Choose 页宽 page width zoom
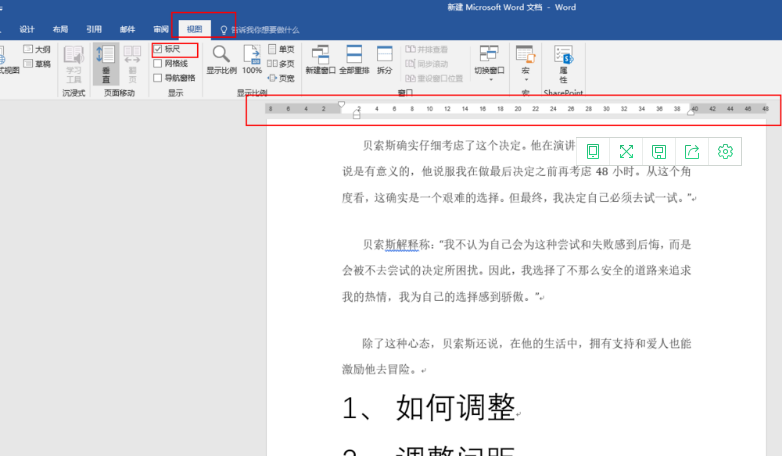This screenshot has height=456, width=782. point(281,78)
